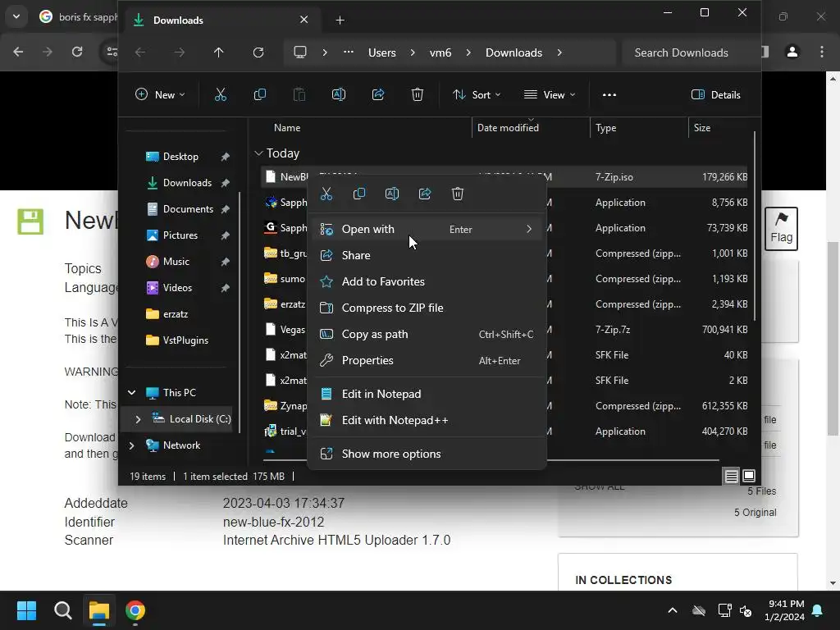
Task: Click File Explorer icon on taskbar
Action: [99, 610]
